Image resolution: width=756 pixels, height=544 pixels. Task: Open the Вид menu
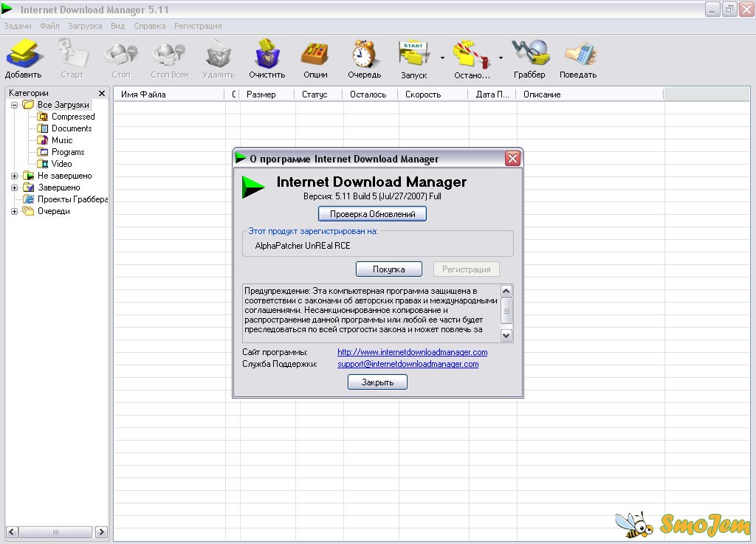[x=117, y=26]
